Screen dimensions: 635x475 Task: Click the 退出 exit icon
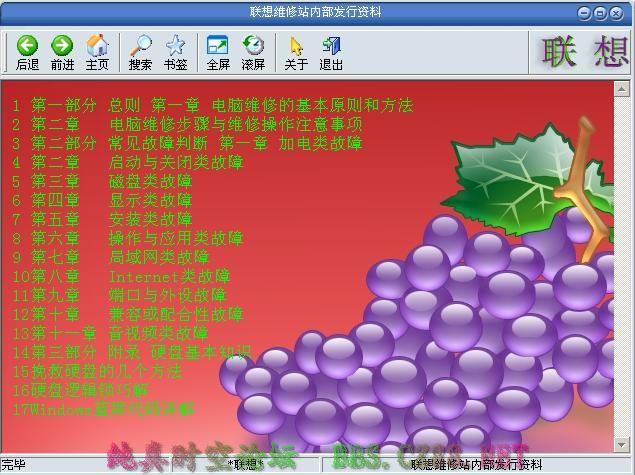click(331, 45)
